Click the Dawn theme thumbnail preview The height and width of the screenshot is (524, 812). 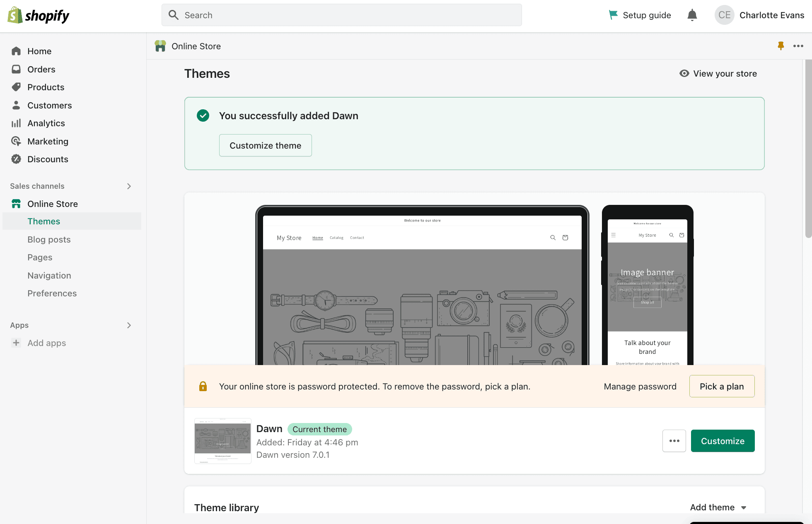point(221,441)
